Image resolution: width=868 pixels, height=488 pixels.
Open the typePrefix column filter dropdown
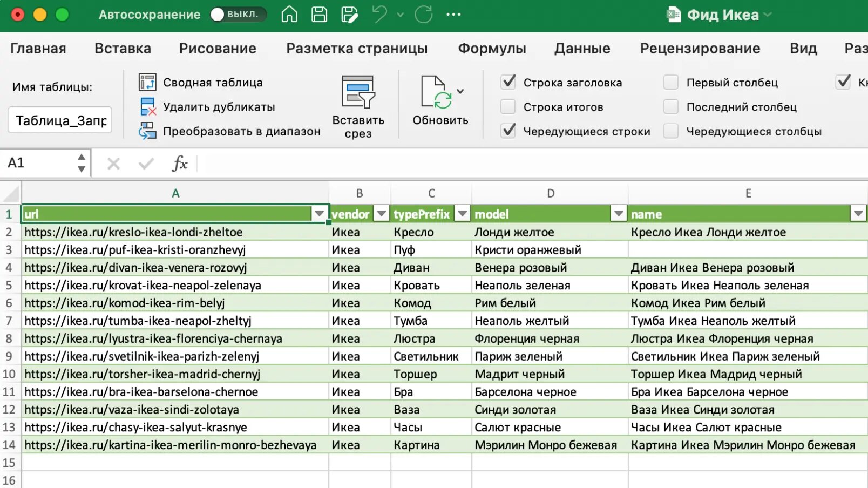click(x=463, y=214)
